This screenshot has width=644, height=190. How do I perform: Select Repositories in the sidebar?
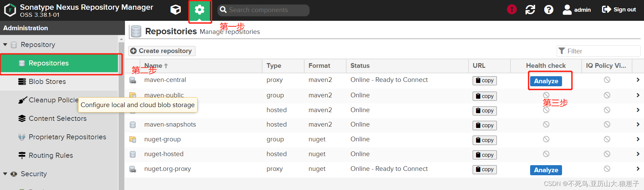point(59,63)
